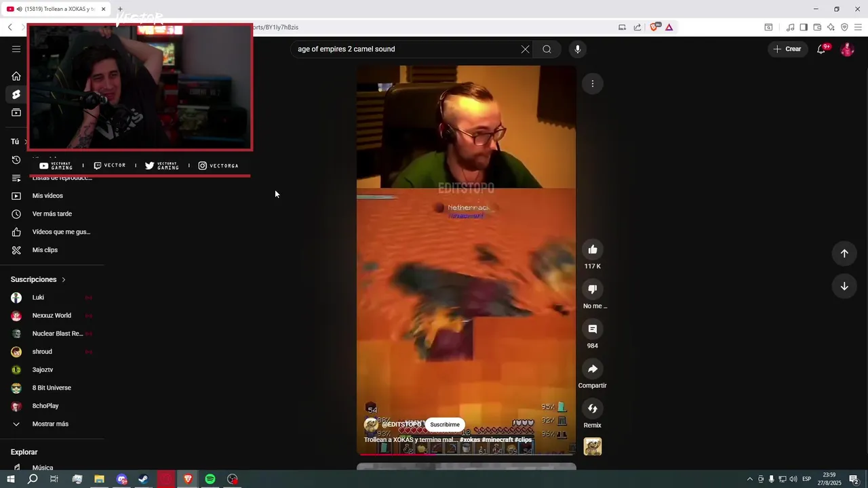The height and width of the screenshot is (488, 868).
Task: Go to the previous Short with up arrow
Action: point(844,253)
